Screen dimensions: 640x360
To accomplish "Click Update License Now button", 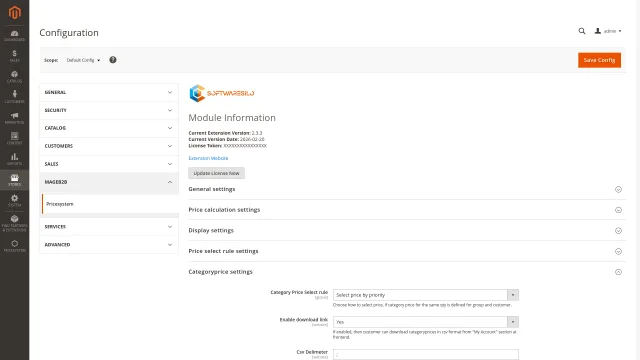I will [216, 173].
